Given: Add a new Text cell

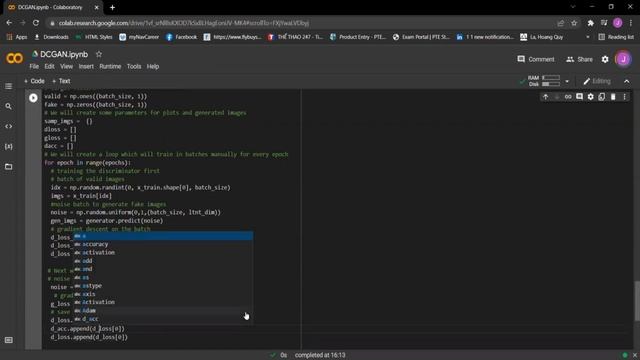Looking at the screenshot, I should (61, 81).
